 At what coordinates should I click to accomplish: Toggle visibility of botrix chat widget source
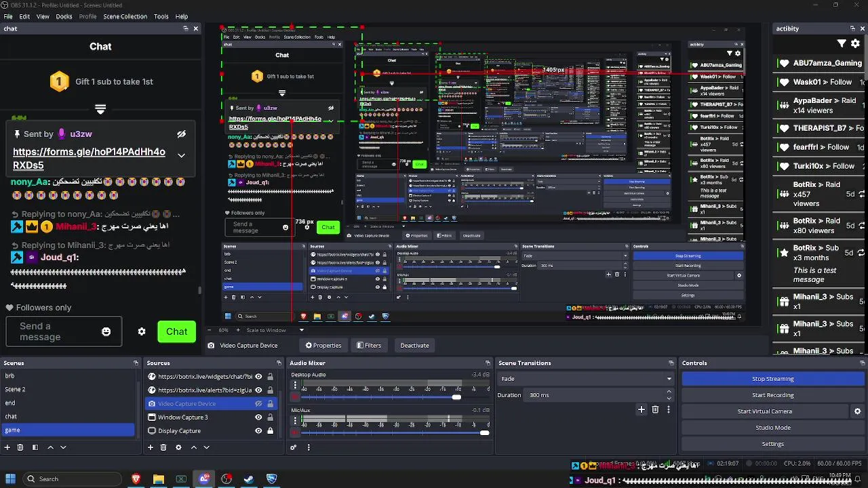pyautogui.click(x=258, y=377)
